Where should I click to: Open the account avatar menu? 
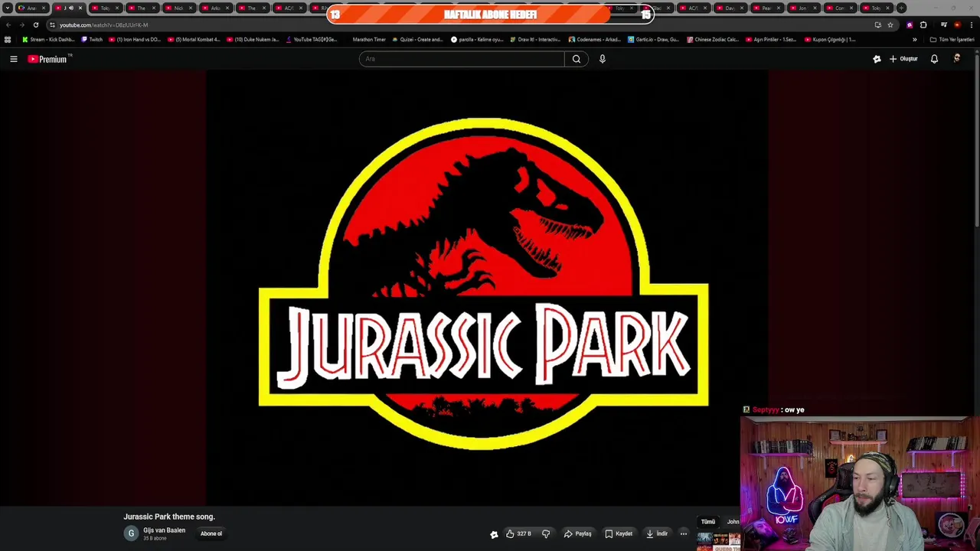coord(957,59)
